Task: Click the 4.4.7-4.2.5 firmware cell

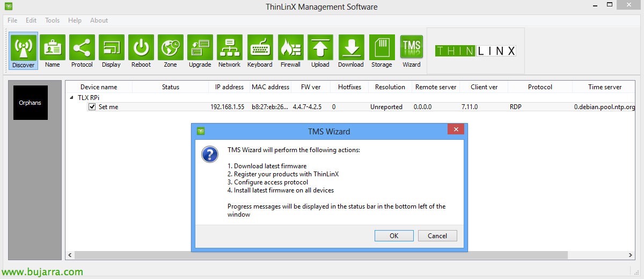Action: coord(307,107)
